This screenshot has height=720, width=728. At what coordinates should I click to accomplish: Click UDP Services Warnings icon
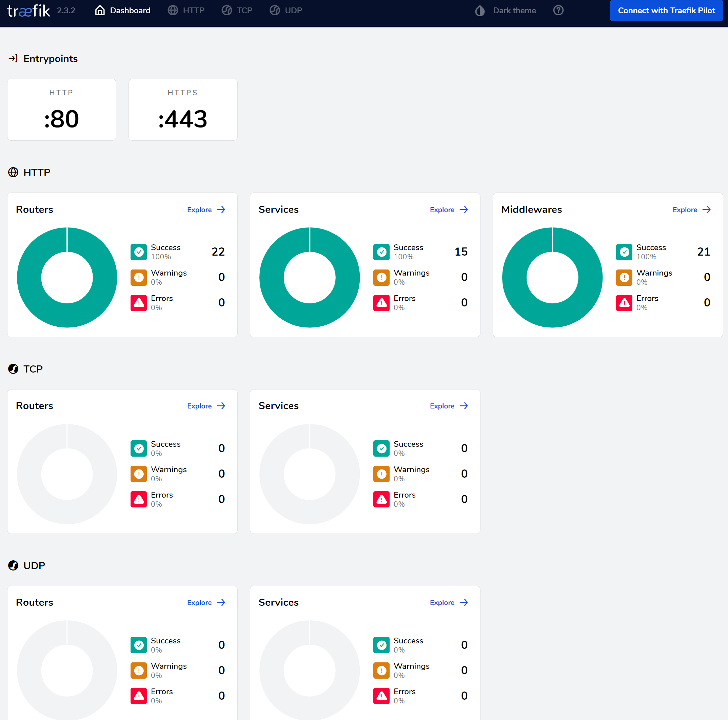381,671
